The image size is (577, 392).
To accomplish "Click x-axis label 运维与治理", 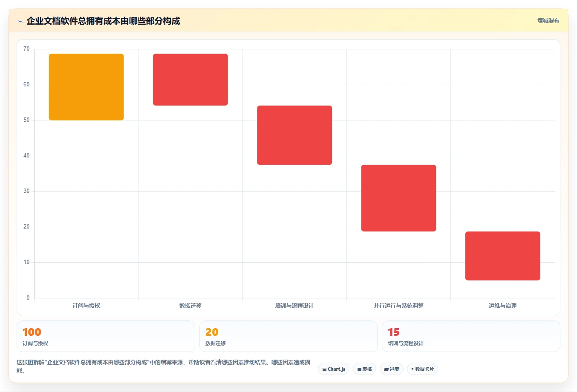I will pyautogui.click(x=503, y=306).
